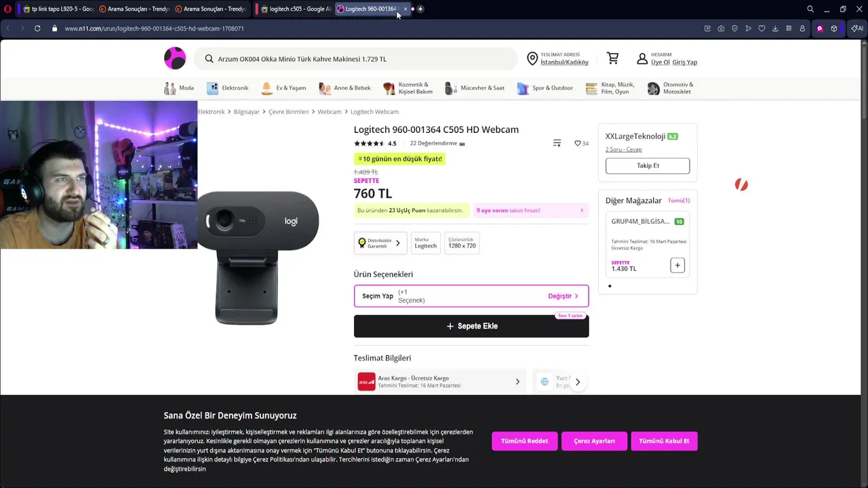Open the Opera main menu icon
868x488 pixels.
click(7, 9)
